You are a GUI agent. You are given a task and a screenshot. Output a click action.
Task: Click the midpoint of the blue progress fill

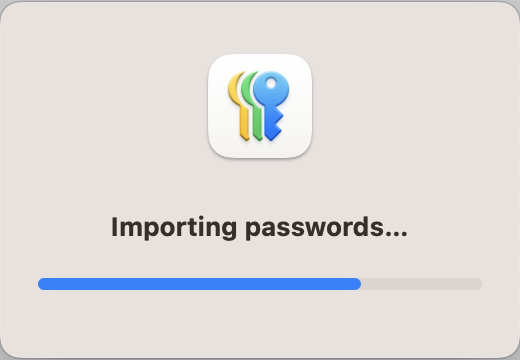pos(199,284)
